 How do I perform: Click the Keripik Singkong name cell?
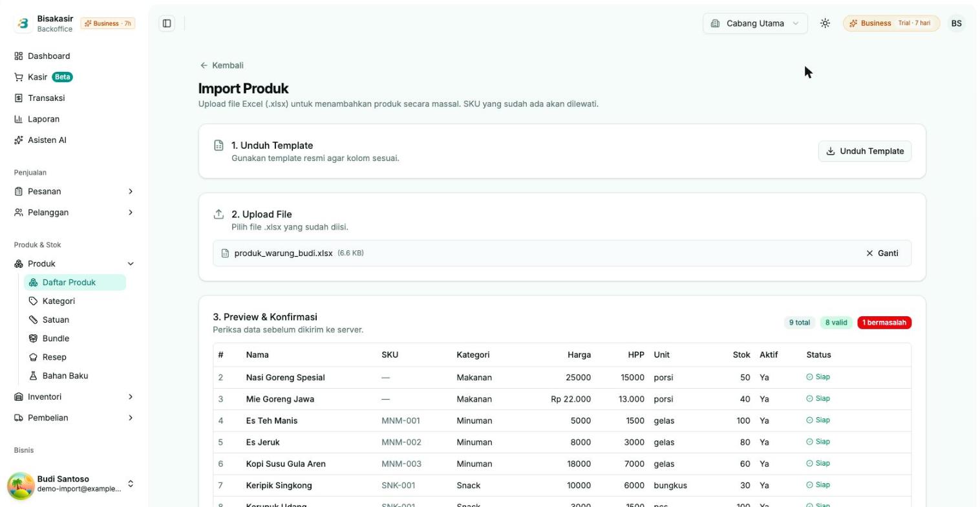click(x=279, y=486)
